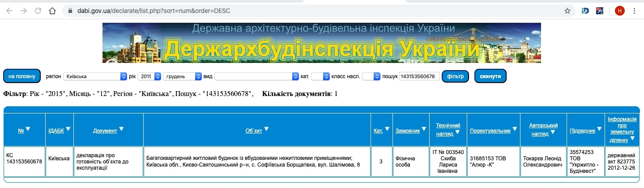Open the dark blue square extension
The width and height of the screenshot is (644, 188).
(x=600, y=11)
